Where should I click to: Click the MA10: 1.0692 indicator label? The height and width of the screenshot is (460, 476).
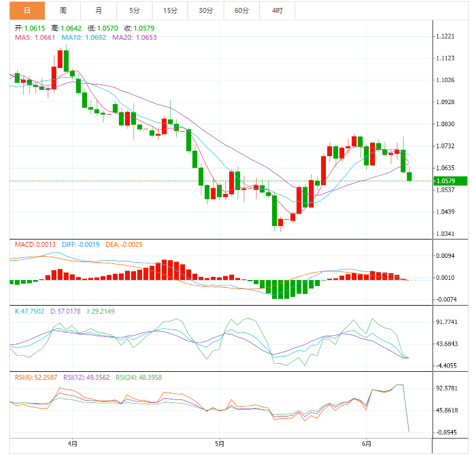tap(84, 37)
